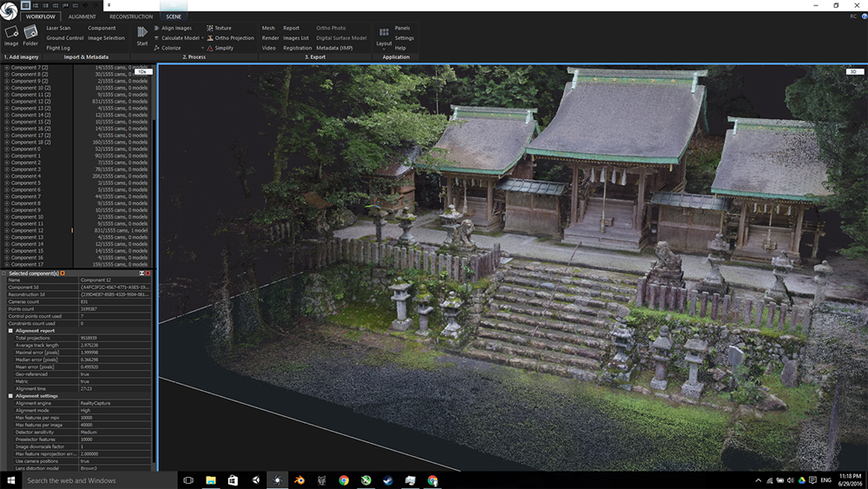Viewport: 868px width, 489px height.
Task: Toggle the 3D view mode label in viewport corner
Action: point(855,71)
